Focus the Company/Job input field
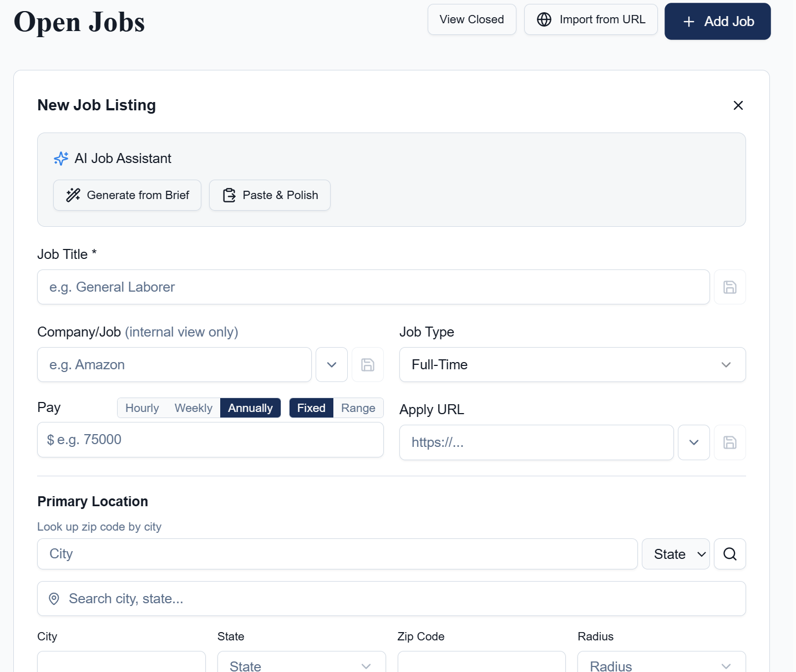The width and height of the screenshot is (796, 672). (x=174, y=365)
